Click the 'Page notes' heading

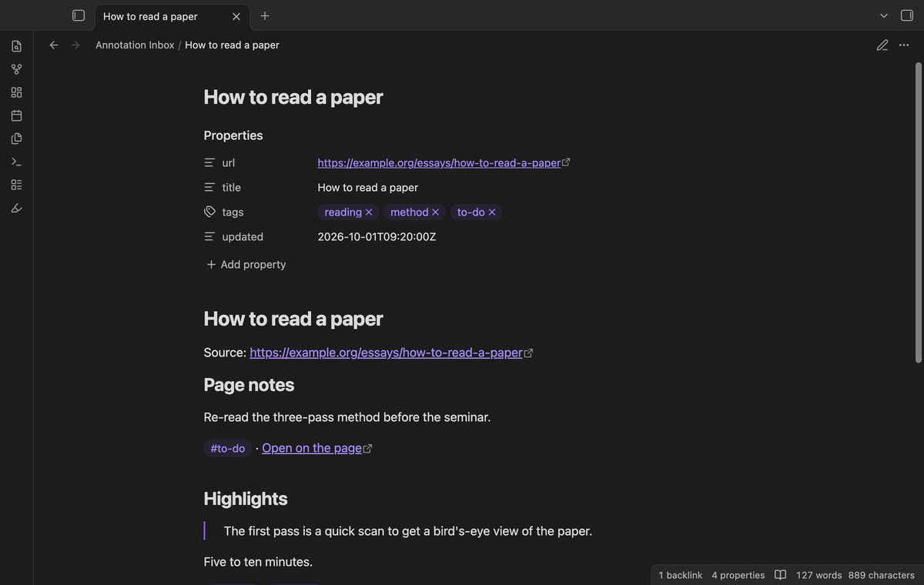pyautogui.click(x=249, y=384)
